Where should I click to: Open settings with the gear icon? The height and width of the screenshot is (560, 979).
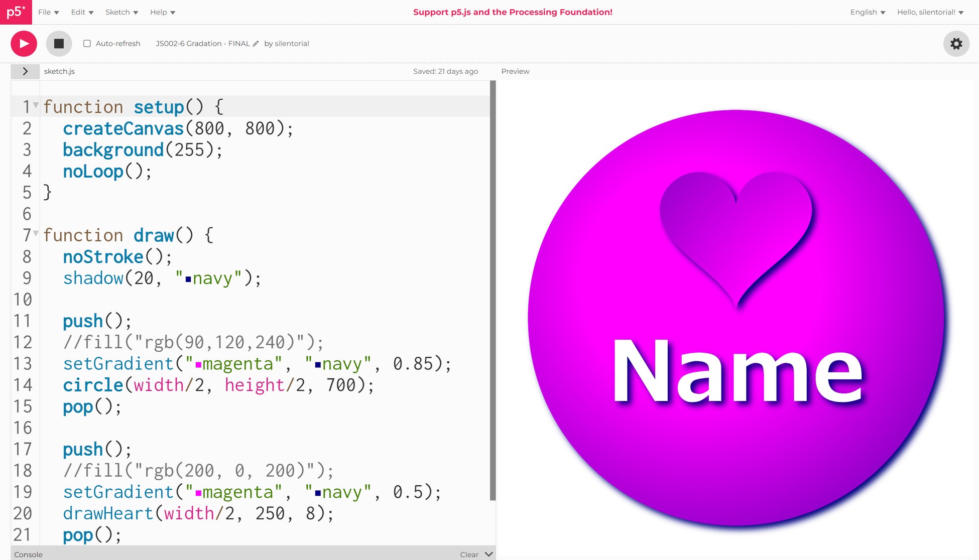(x=956, y=44)
